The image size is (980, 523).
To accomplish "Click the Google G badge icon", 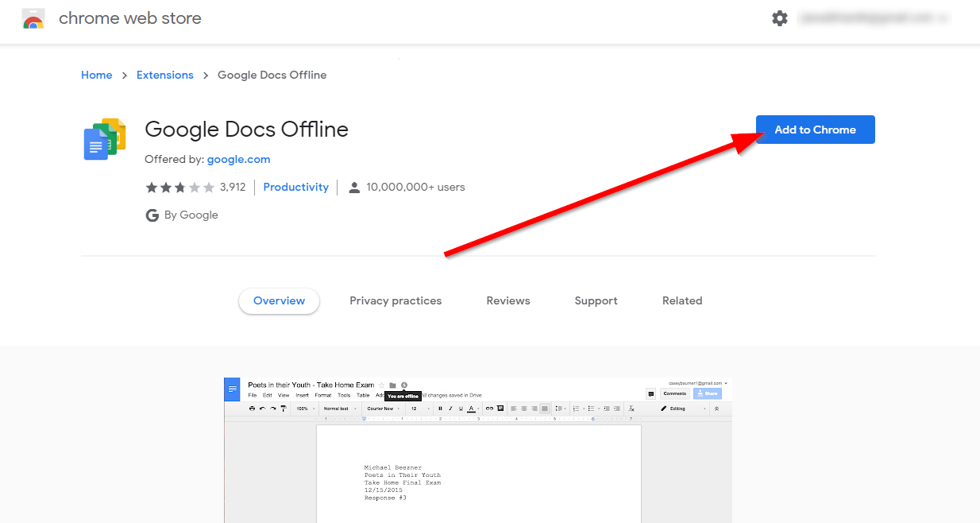I will pyautogui.click(x=152, y=215).
